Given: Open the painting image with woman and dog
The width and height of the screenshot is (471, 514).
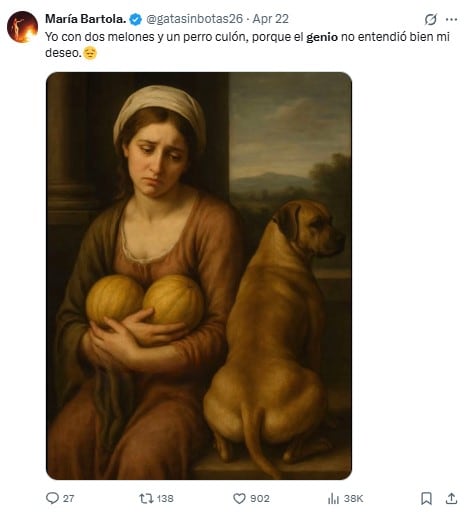Looking at the screenshot, I should coord(199,276).
